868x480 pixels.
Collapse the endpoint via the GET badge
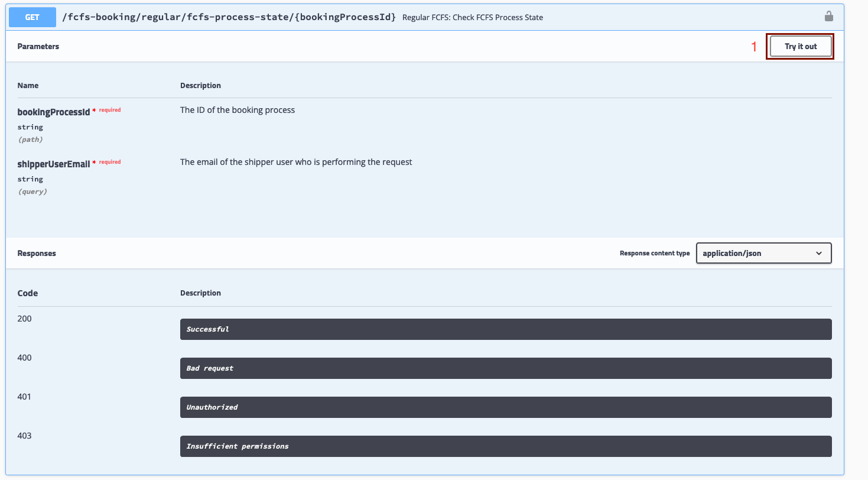[x=32, y=17]
